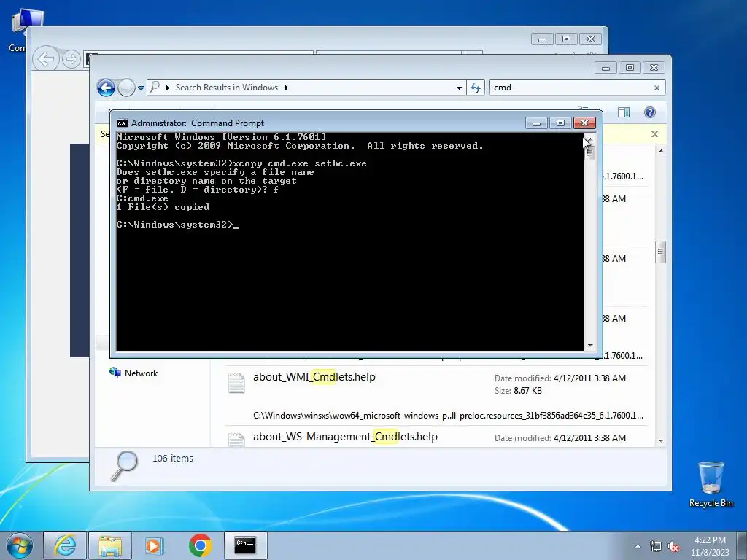Screen dimensions: 747x560
Task: Open Google Chrome from the taskbar
Action: click(200, 545)
